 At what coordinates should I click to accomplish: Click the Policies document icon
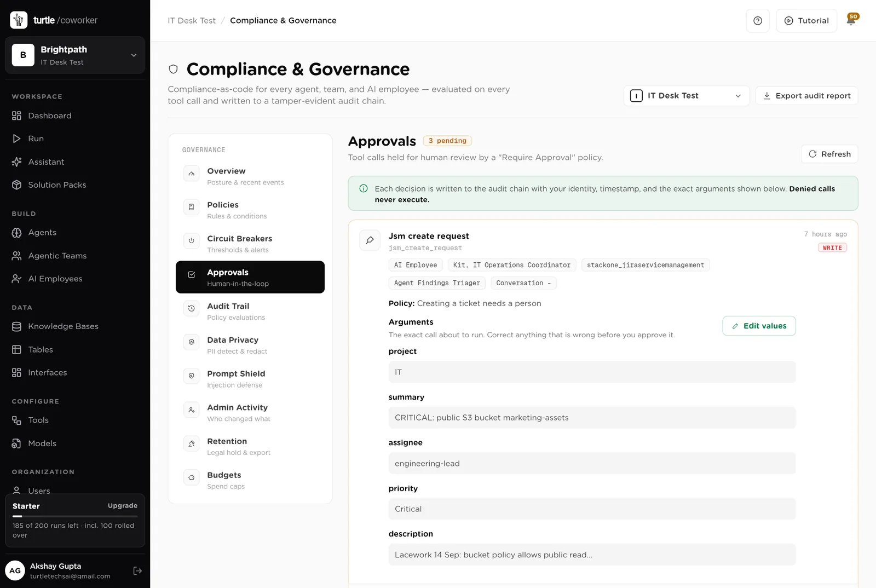pos(191,207)
